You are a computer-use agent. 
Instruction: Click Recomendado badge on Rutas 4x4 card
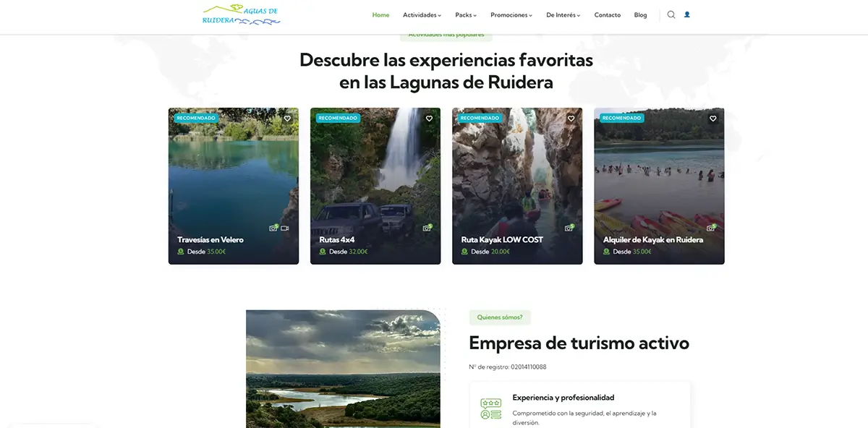pos(338,118)
